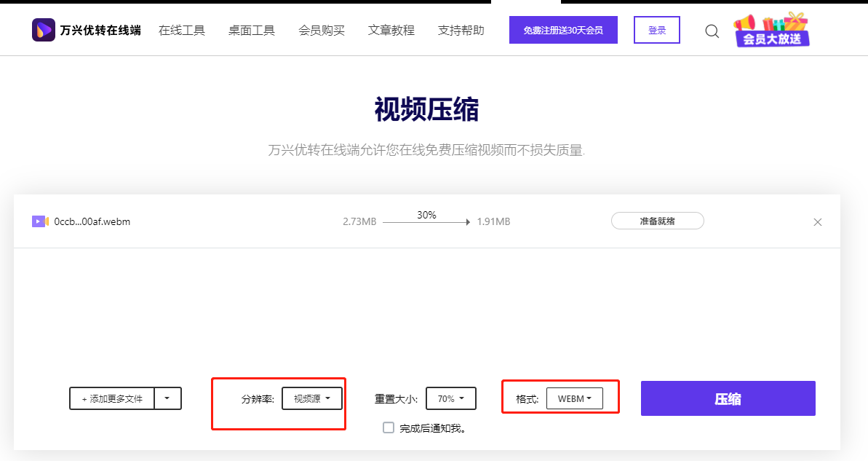Open the 支持帮助 menu
This screenshot has height=461, width=868.
(x=460, y=30)
